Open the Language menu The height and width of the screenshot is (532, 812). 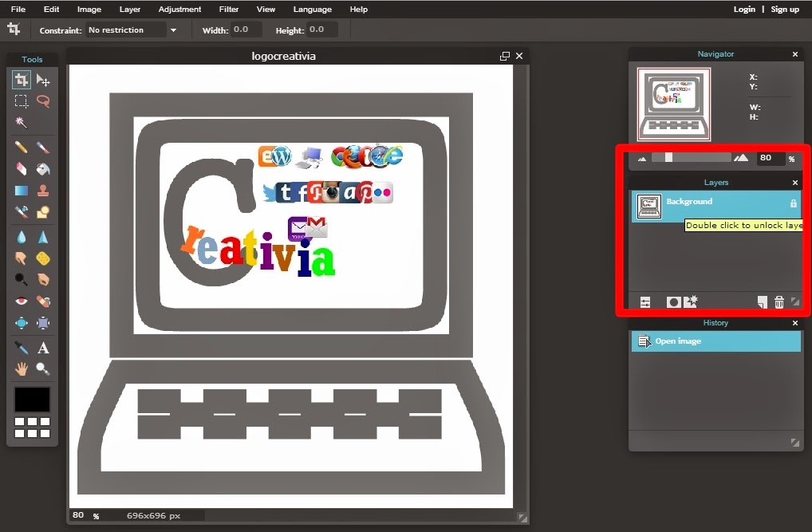pyautogui.click(x=312, y=10)
